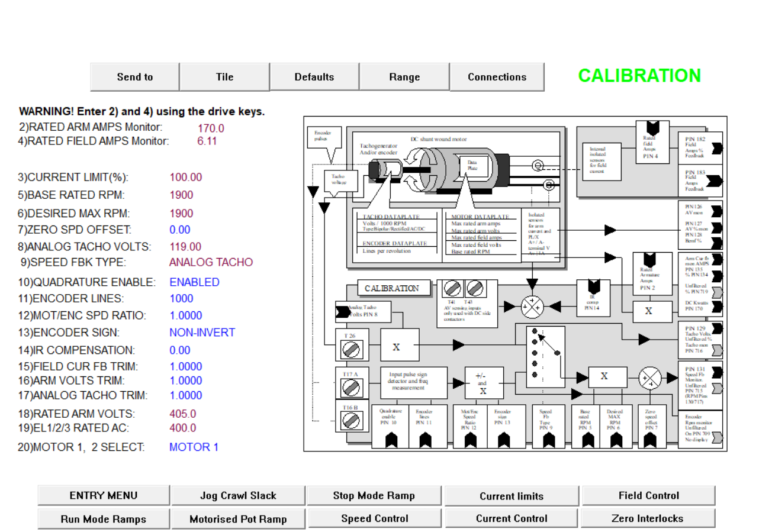Open the Range options
The height and width of the screenshot is (532, 772).
click(x=404, y=77)
